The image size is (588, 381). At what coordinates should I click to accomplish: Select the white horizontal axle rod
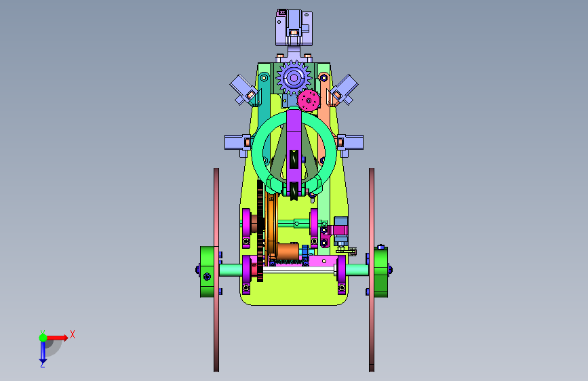[298, 270]
